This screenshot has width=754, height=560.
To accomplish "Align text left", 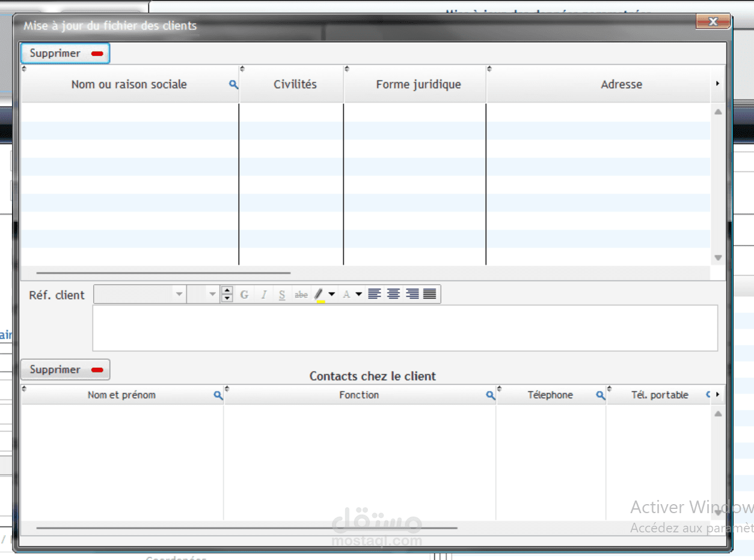I will (x=375, y=294).
